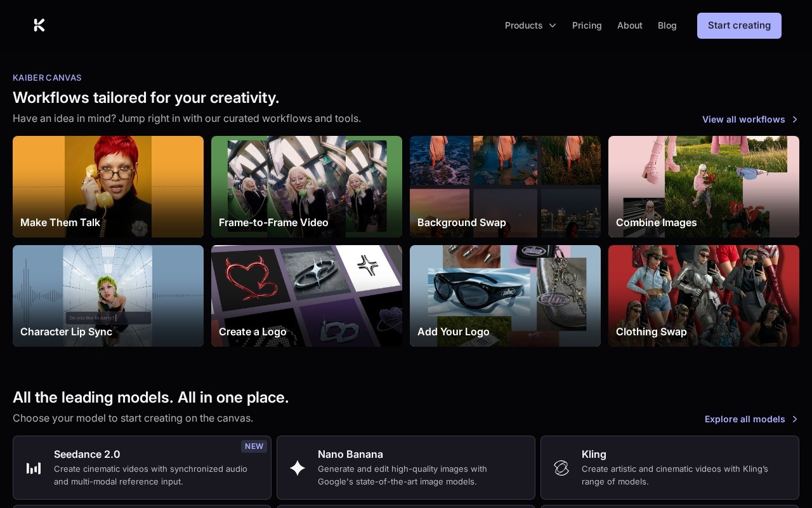Click the Kling model icon
The height and width of the screenshot is (508, 812).
561,468
